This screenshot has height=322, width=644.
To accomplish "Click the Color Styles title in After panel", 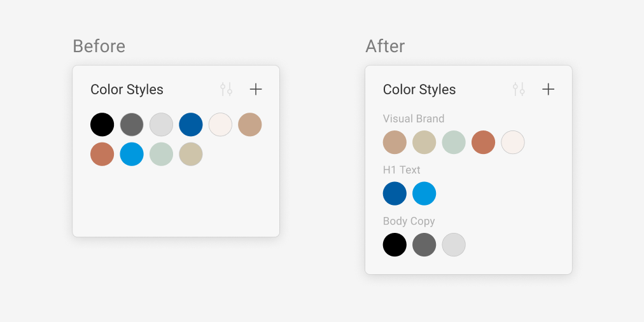I will pyautogui.click(x=419, y=90).
